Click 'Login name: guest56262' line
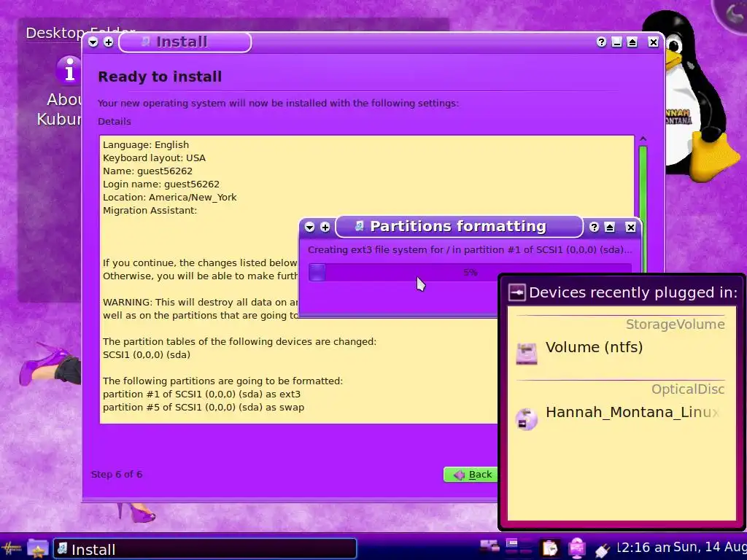This screenshot has width=747, height=560. 161,184
